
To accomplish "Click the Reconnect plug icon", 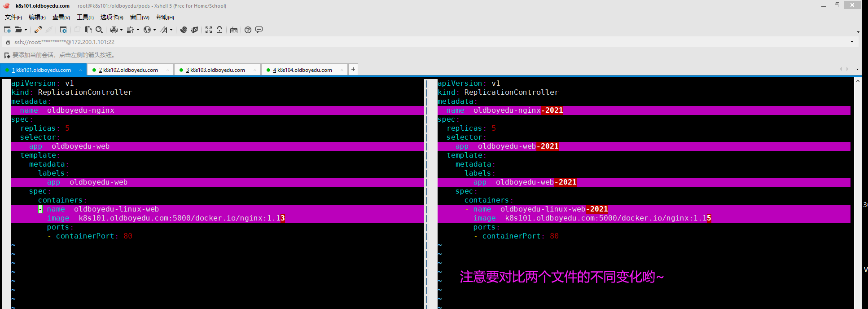I will 38,30.
